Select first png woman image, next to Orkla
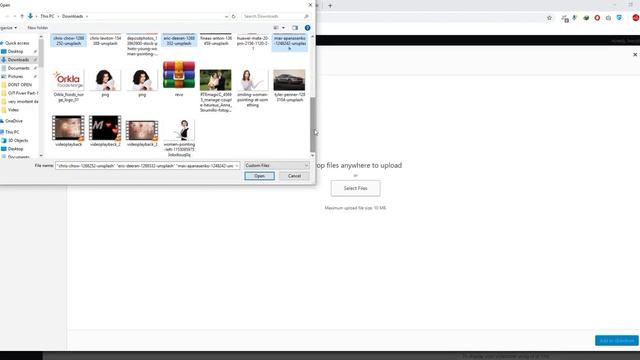This screenshot has width=640, height=360. pyautogui.click(x=105, y=80)
